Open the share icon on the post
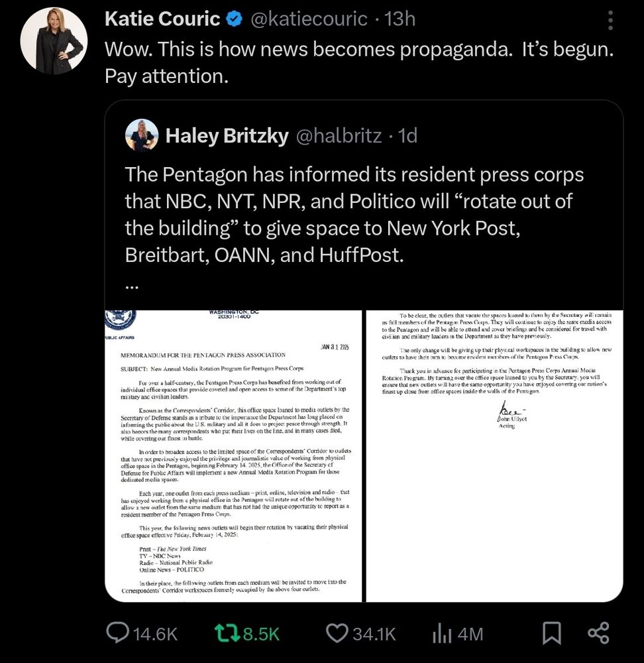Viewport: 644px width, 663px height. coord(598,634)
